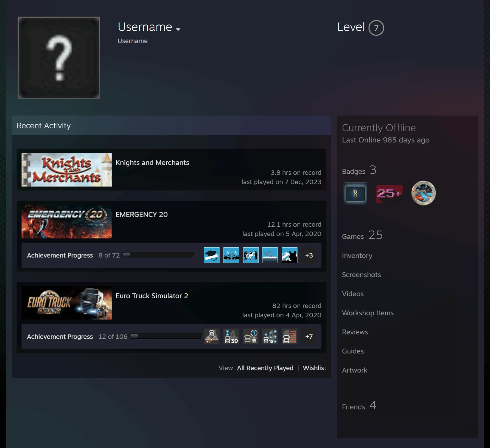Open the Friends 4 list
Viewport: 490px width, 448px height.
tap(359, 406)
